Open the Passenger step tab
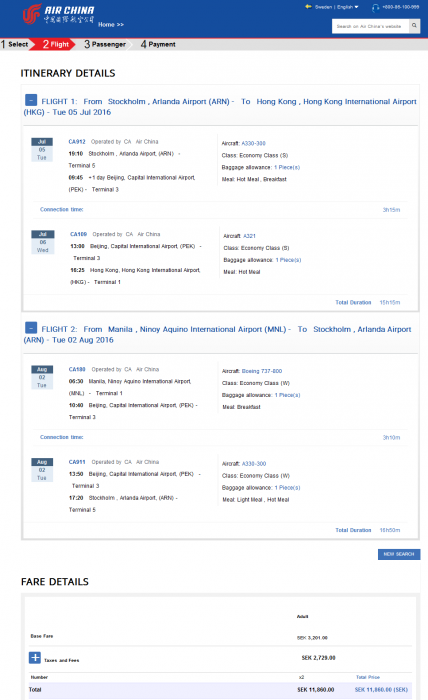428x700 pixels. [105, 44]
